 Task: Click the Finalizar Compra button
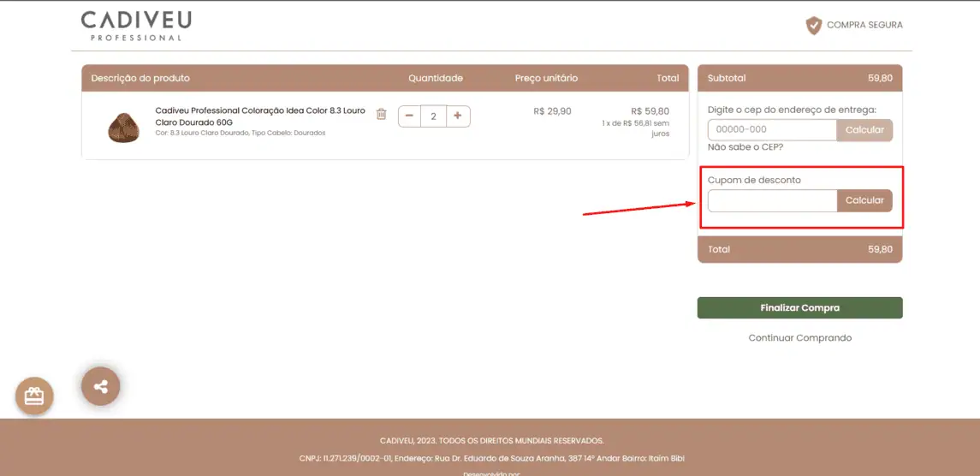[x=800, y=307]
